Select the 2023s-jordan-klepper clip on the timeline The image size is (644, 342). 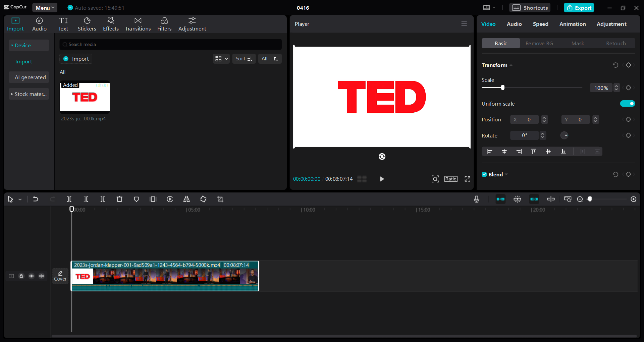[164, 276]
